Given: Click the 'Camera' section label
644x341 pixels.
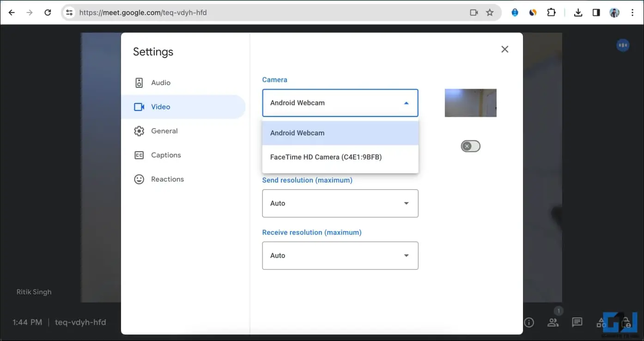Looking at the screenshot, I should pos(274,79).
